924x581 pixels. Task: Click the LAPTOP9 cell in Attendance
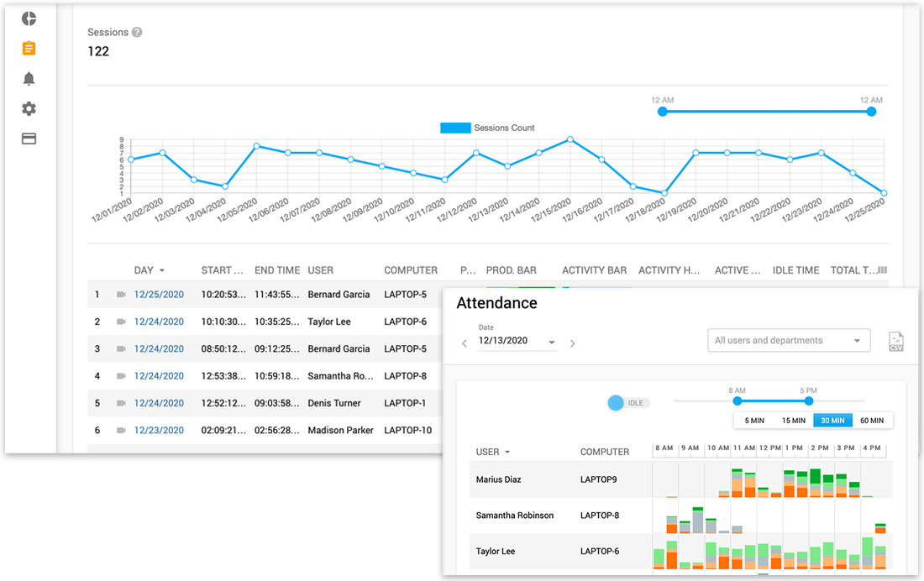tap(599, 479)
